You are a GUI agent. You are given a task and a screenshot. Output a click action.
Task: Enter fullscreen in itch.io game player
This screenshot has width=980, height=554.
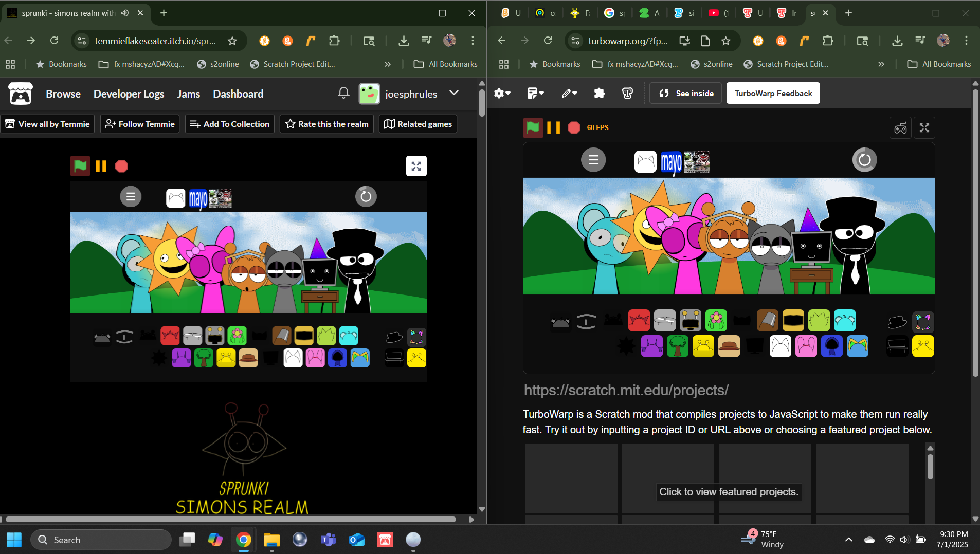tap(416, 166)
